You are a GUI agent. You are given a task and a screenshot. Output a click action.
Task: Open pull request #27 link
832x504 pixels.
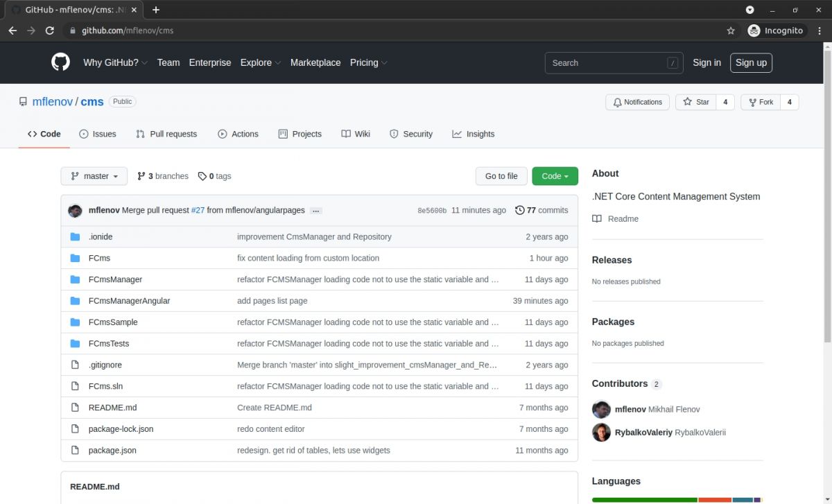coord(198,210)
